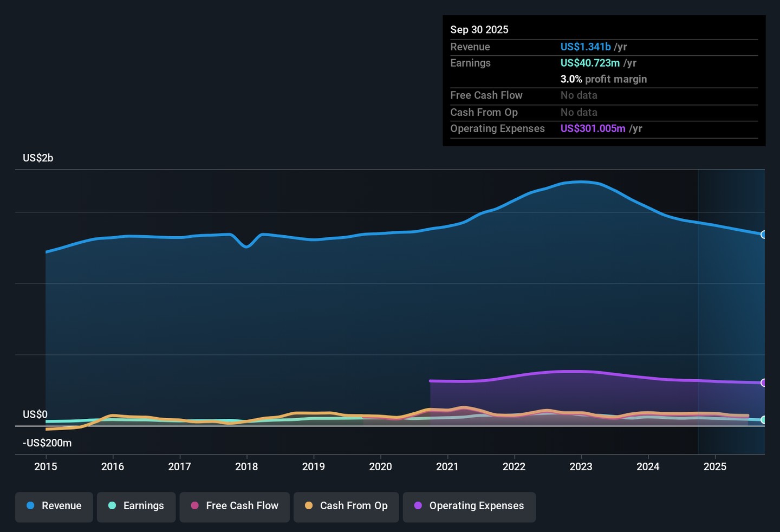
Task: Click the orange Cash From Op legend dot
Action: (x=309, y=505)
